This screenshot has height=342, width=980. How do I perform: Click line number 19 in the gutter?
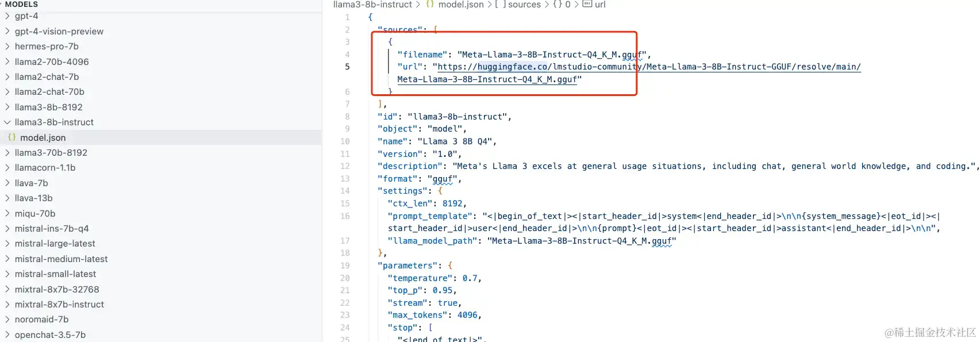click(x=345, y=266)
